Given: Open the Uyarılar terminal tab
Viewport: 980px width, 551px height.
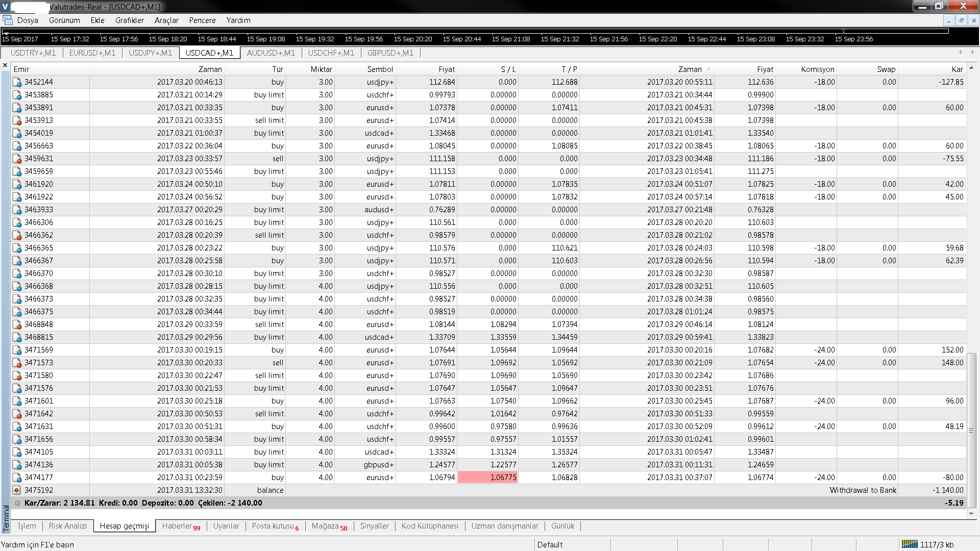Looking at the screenshot, I should [x=226, y=526].
